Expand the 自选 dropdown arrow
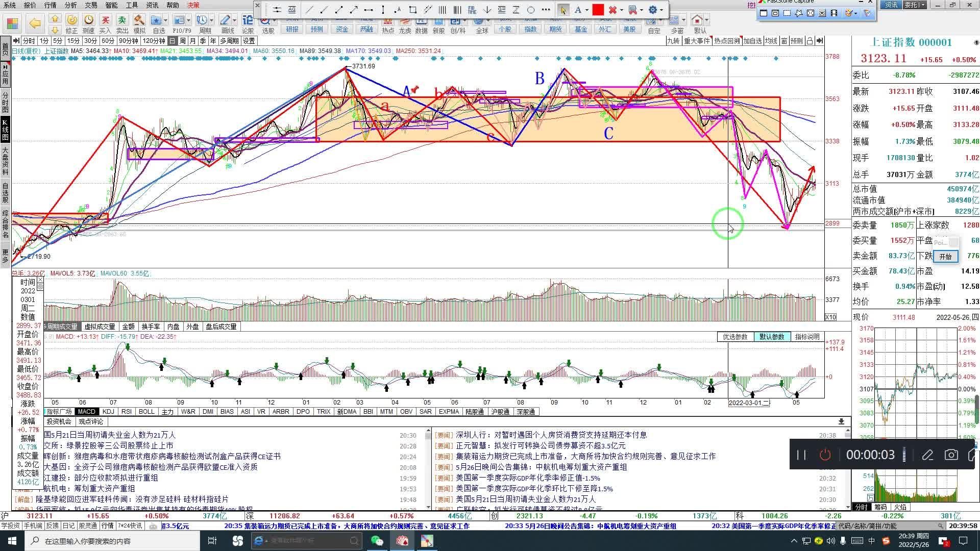This screenshot has height=551, width=980. (x=166, y=20)
